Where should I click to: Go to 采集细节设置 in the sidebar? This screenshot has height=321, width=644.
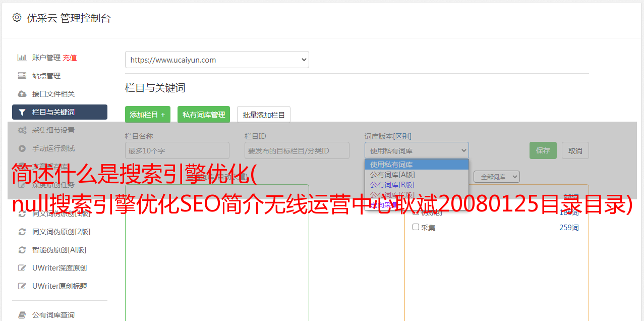[x=53, y=130]
